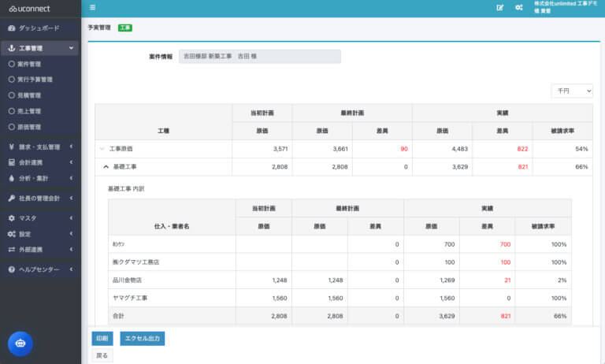Expand the ヘルプセンター submenu arrow
This screenshot has width=605, height=364.
72,269
